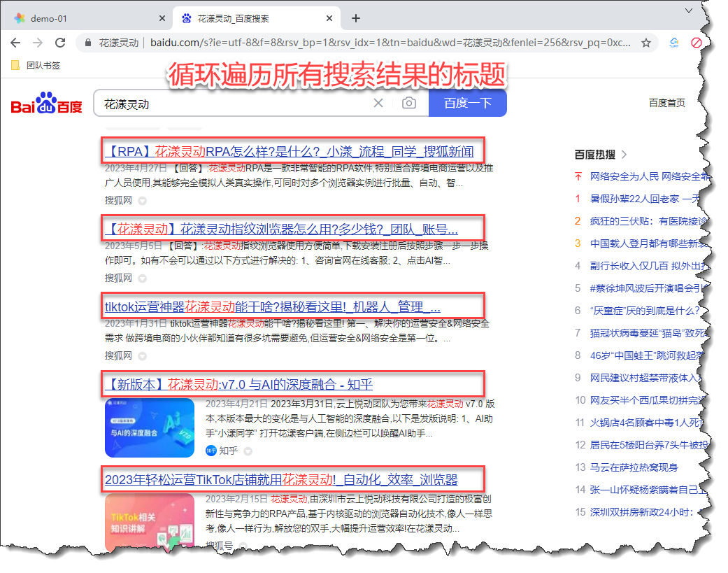Open hot search 网友买半个西瓜果切拼完
Image resolution: width=728 pixels, height=573 pixels.
(x=647, y=399)
